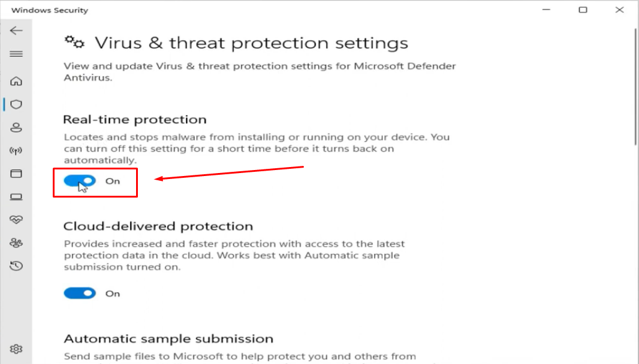Open Device performance & health
The width and height of the screenshot is (639, 364).
tap(16, 220)
